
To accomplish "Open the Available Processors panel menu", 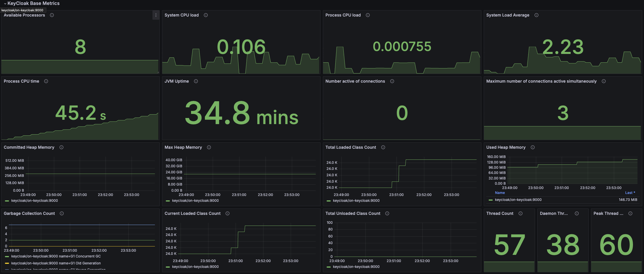I will (x=156, y=15).
